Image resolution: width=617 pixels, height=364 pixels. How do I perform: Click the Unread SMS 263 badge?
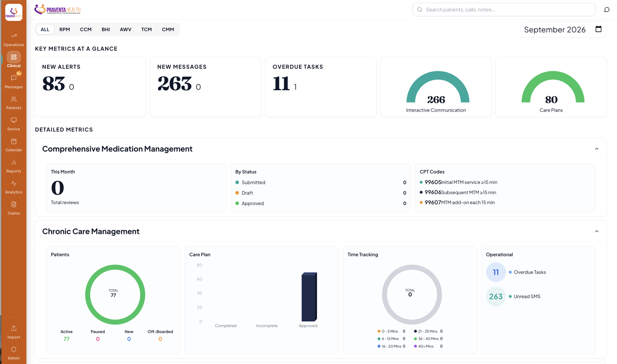click(496, 297)
